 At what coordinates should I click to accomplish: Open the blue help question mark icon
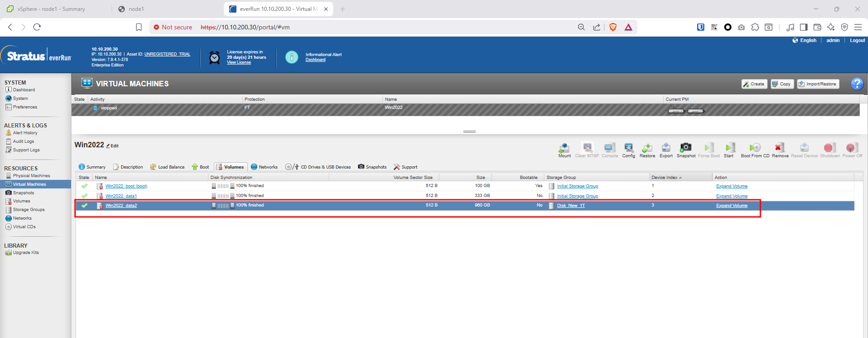857,84
